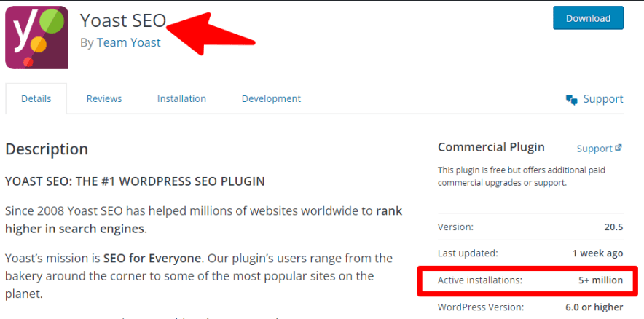Viewport: 644px width, 319px height.
Task: Click the '5+ million' active installations value
Action: [601, 281]
